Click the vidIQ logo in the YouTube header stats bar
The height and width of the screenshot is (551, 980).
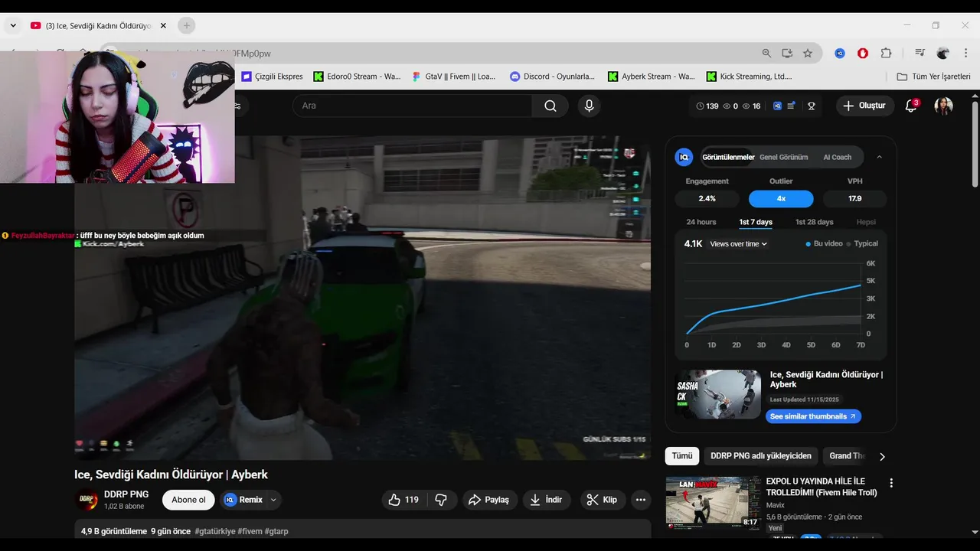pos(777,106)
